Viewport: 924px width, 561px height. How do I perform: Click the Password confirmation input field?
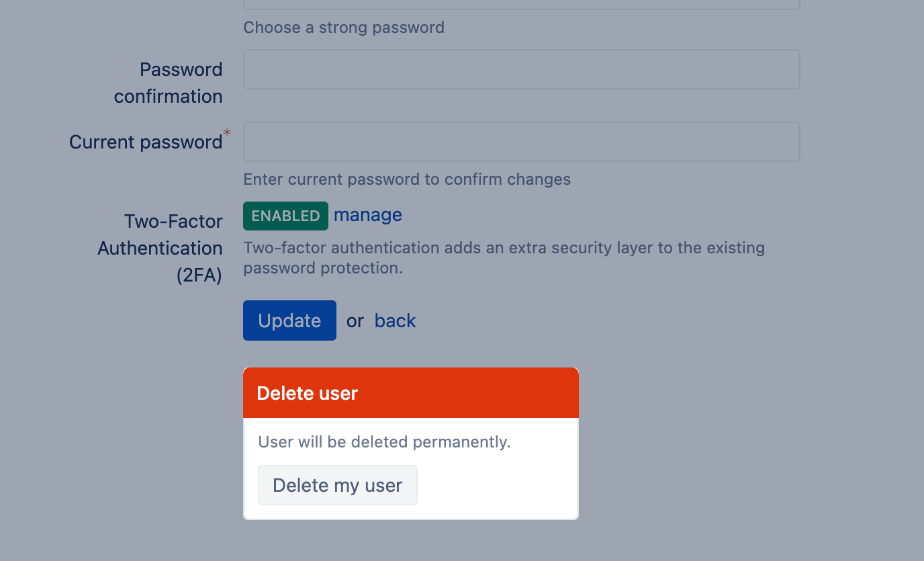pyautogui.click(x=522, y=69)
